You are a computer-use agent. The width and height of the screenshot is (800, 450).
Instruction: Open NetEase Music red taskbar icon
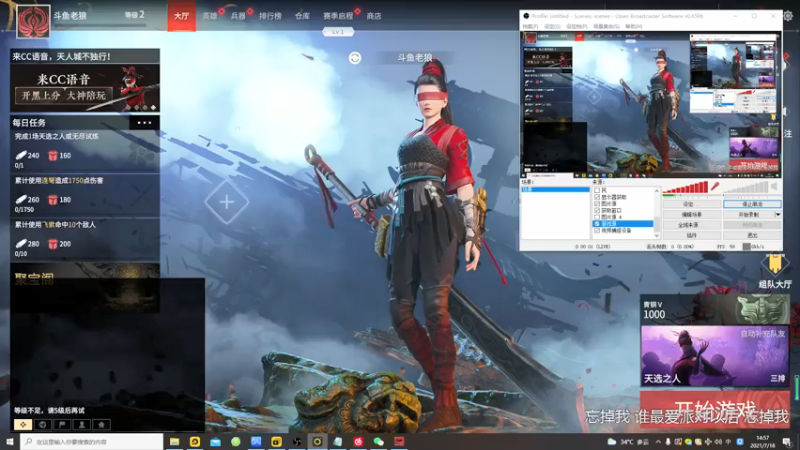358,442
